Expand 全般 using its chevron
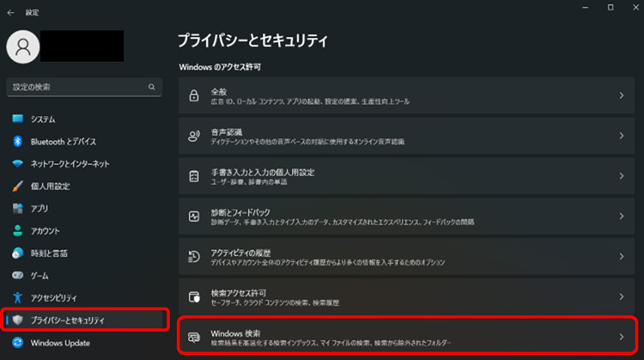The width and height of the screenshot is (644, 360). [622, 95]
